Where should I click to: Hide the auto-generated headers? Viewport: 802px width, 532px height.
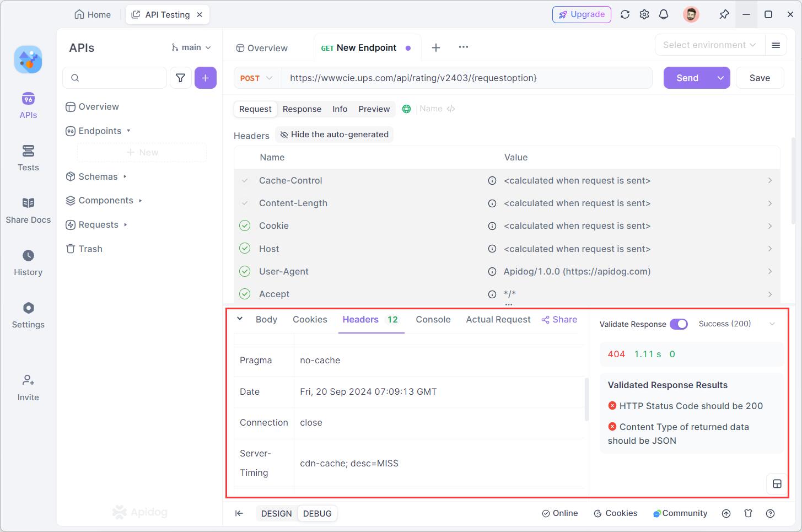[x=334, y=135]
